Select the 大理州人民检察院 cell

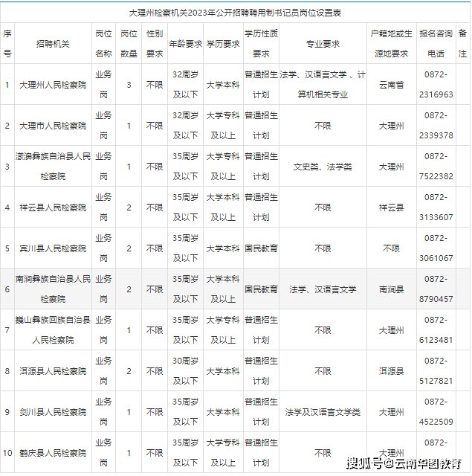(x=53, y=85)
